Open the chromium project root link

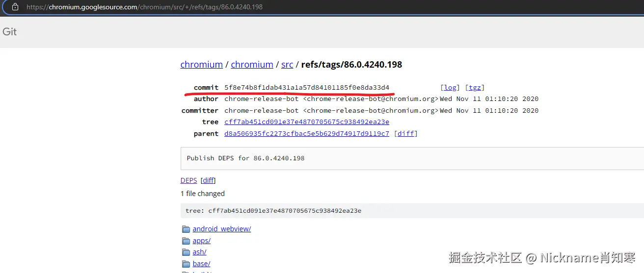pos(202,65)
